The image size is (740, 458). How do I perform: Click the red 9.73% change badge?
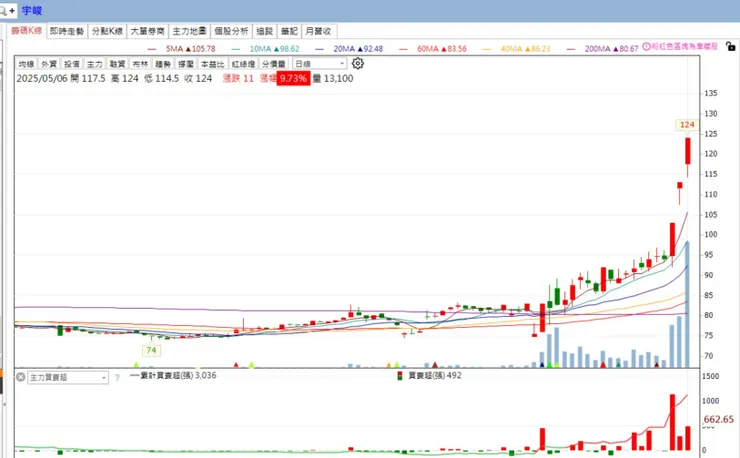[293, 78]
